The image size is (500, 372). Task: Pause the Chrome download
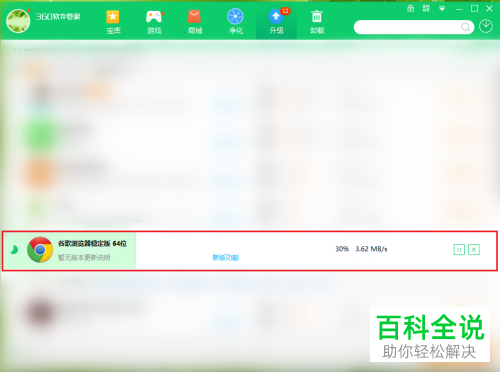pyautogui.click(x=459, y=249)
